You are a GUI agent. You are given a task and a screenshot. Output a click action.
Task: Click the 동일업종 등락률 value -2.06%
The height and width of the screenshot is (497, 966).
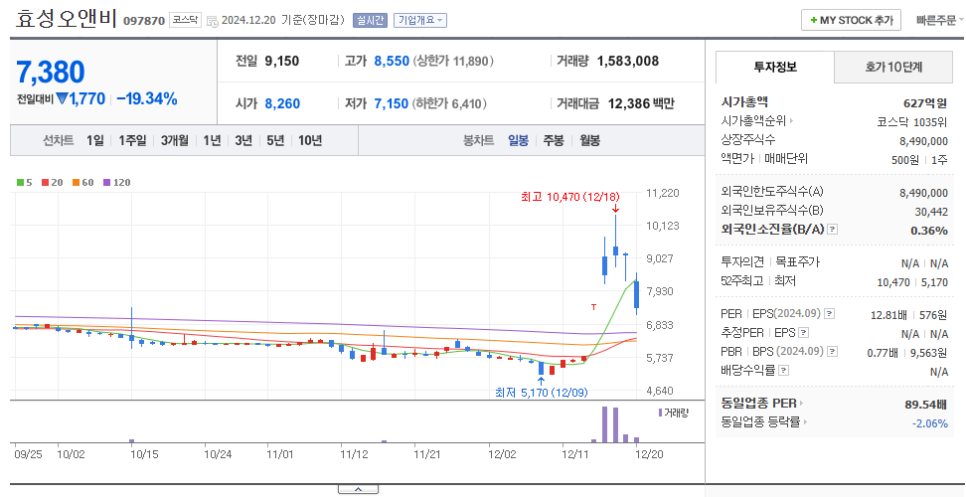pyautogui.click(x=930, y=423)
